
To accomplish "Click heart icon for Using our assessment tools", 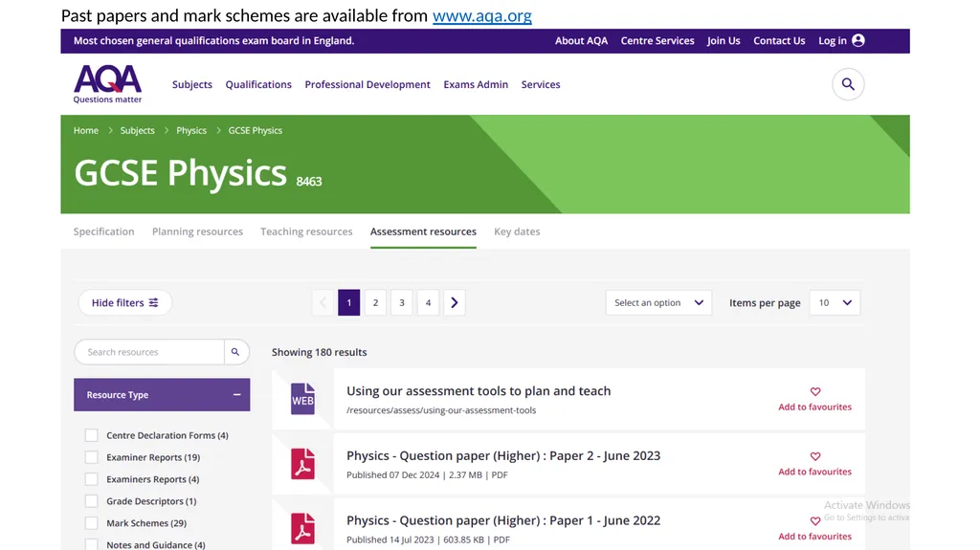I will (x=815, y=391).
